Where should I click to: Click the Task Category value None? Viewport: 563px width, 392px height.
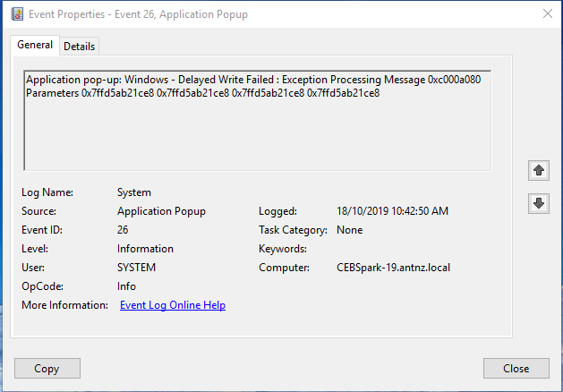tap(350, 230)
